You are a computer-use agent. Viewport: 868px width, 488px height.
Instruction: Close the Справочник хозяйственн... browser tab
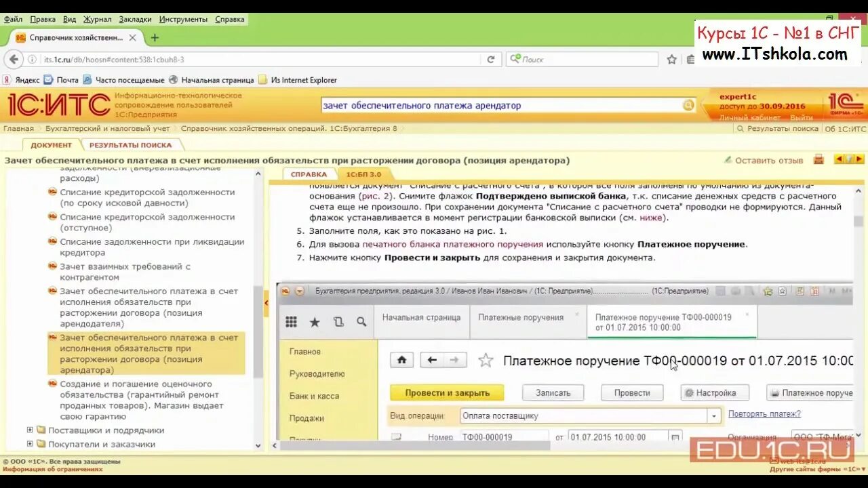132,38
